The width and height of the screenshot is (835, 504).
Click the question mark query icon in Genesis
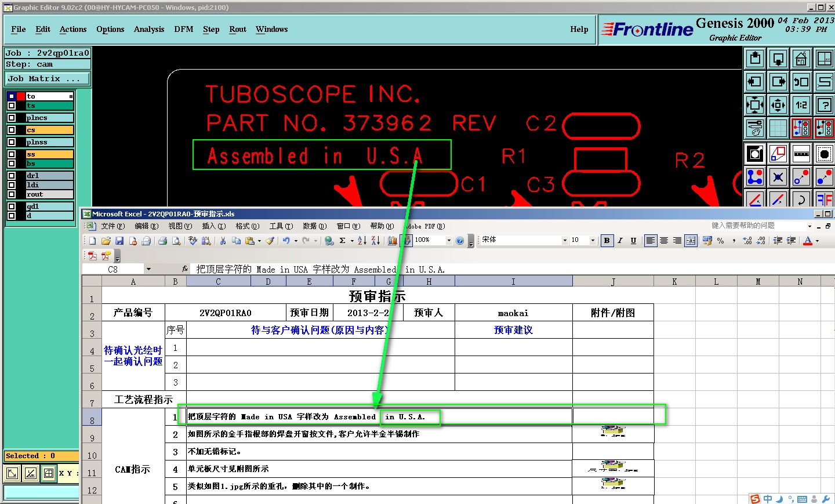[x=825, y=105]
